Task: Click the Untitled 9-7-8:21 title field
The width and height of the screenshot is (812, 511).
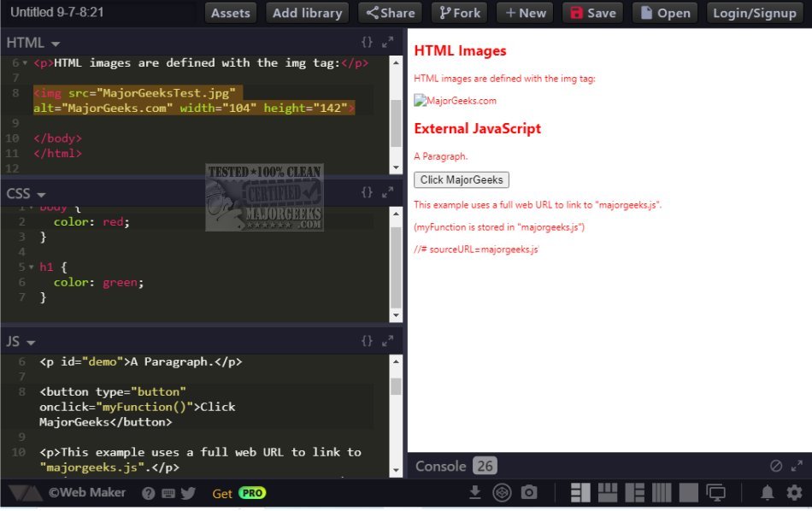Action: [x=56, y=13]
